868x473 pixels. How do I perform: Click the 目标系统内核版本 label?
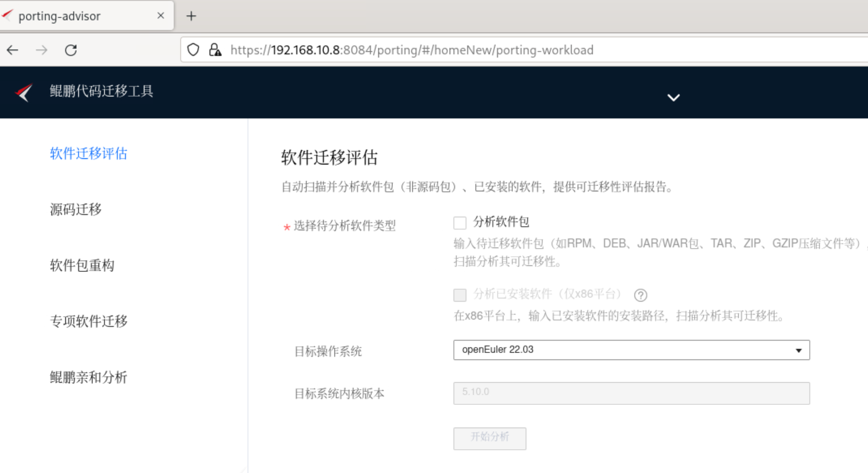tap(339, 394)
